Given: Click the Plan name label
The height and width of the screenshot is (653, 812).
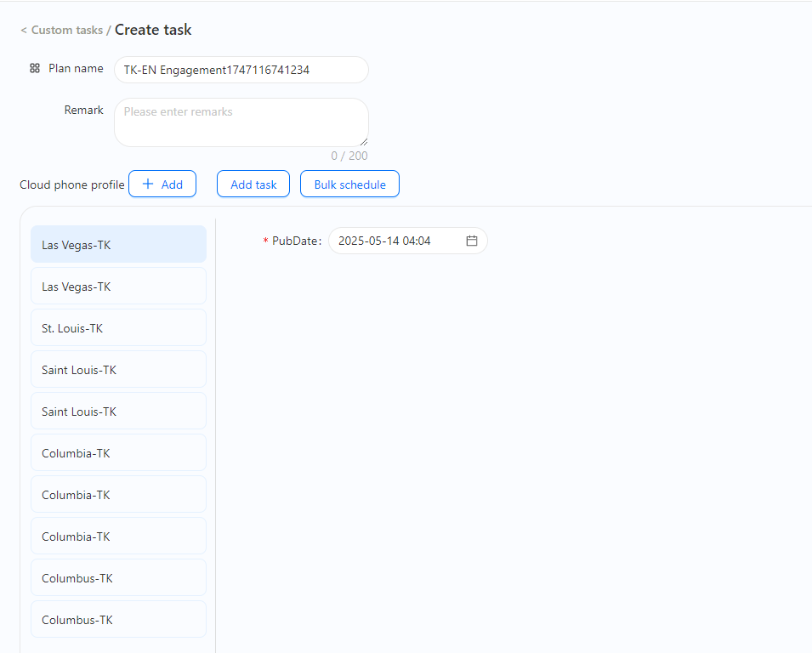Looking at the screenshot, I should click(x=77, y=68).
